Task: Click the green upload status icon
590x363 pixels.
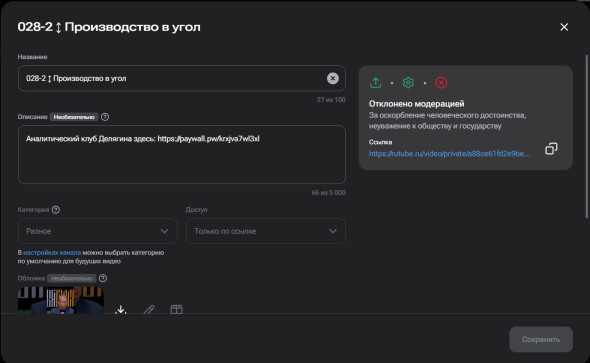Action: point(375,82)
